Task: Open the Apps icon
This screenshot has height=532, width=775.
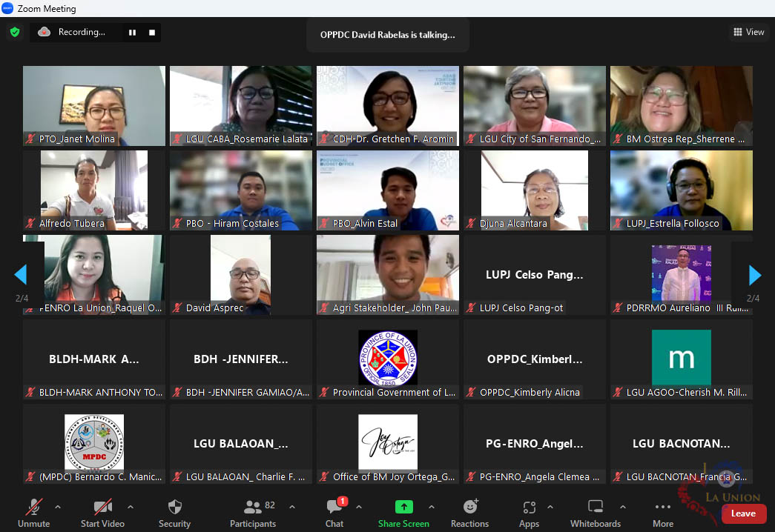Action: tap(530, 508)
